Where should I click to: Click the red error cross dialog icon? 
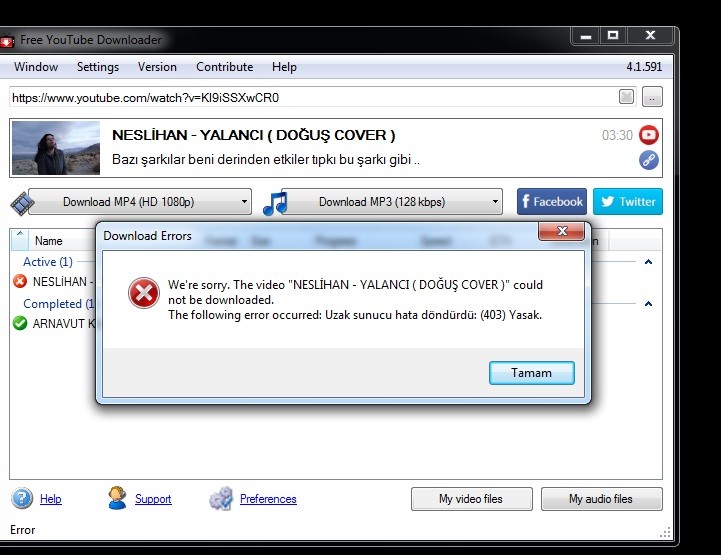coord(144,293)
